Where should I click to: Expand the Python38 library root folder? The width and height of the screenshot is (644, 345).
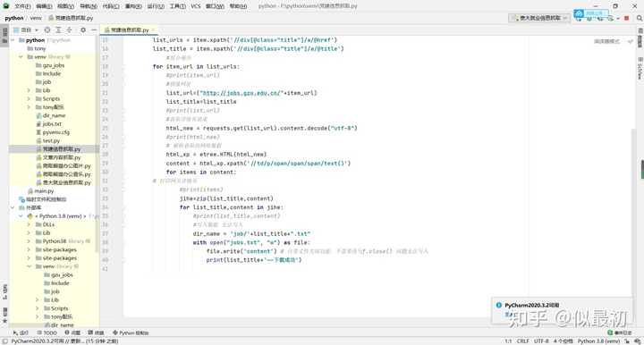pyautogui.click(x=29, y=241)
